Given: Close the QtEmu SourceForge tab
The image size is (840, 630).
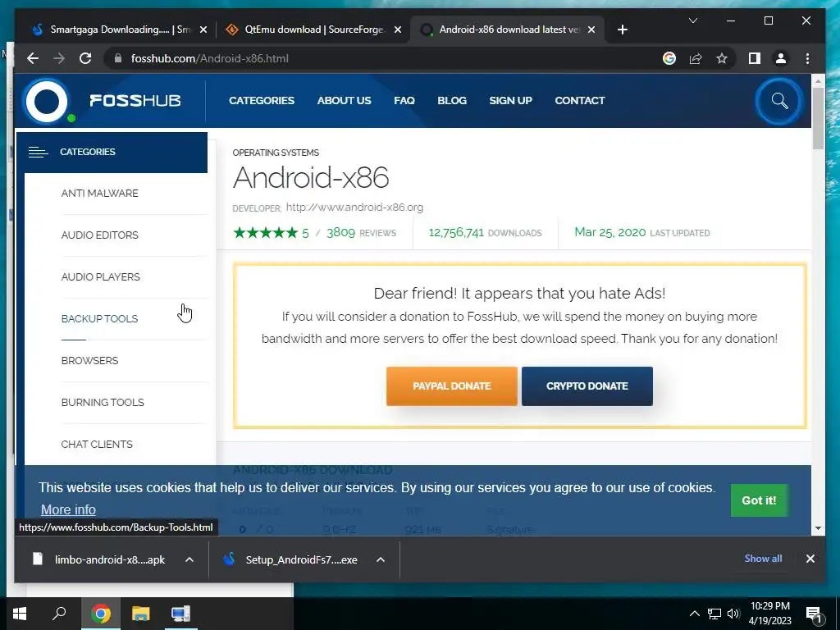Looking at the screenshot, I should [398, 30].
